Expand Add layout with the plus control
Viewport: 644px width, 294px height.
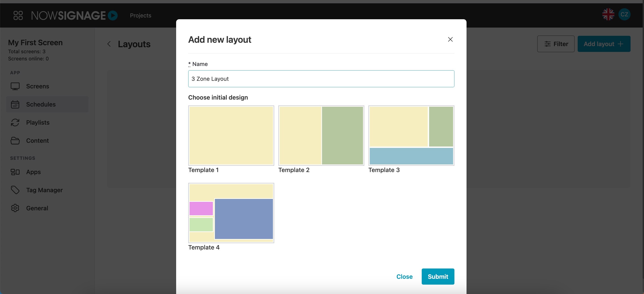[x=621, y=44]
